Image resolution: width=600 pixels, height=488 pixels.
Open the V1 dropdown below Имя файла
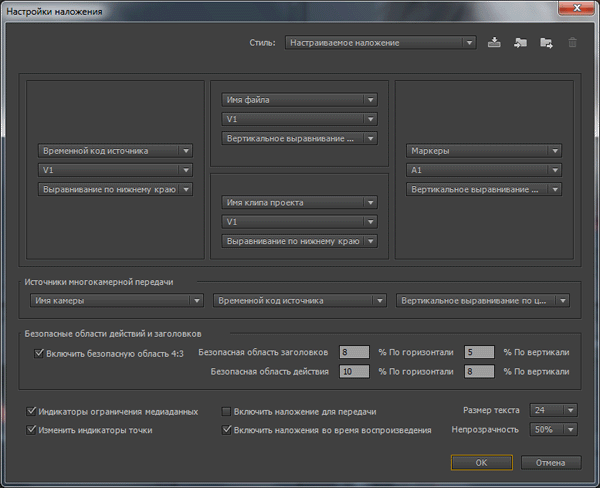[x=299, y=119]
